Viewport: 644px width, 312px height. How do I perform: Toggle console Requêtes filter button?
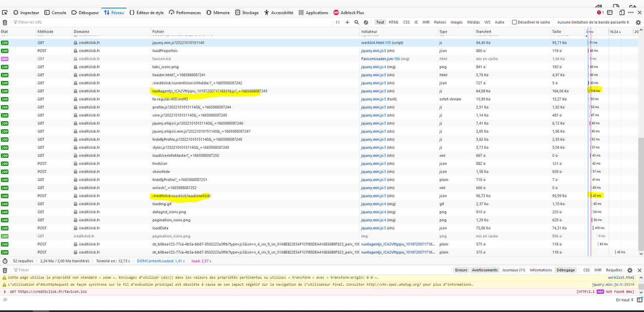click(x=614, y=270)
